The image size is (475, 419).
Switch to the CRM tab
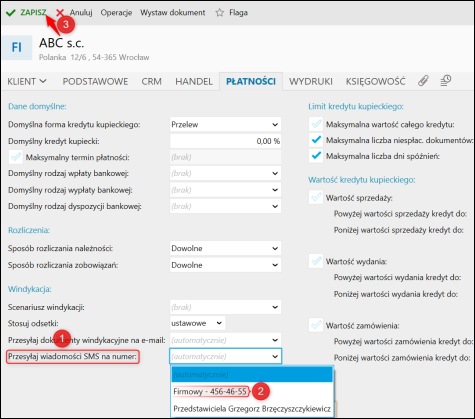[152, 81]
